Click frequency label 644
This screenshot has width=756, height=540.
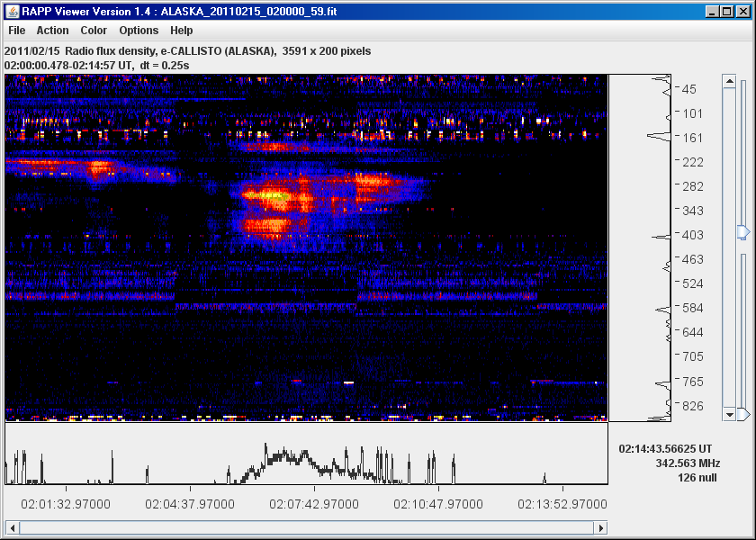(x=692, y=332)
